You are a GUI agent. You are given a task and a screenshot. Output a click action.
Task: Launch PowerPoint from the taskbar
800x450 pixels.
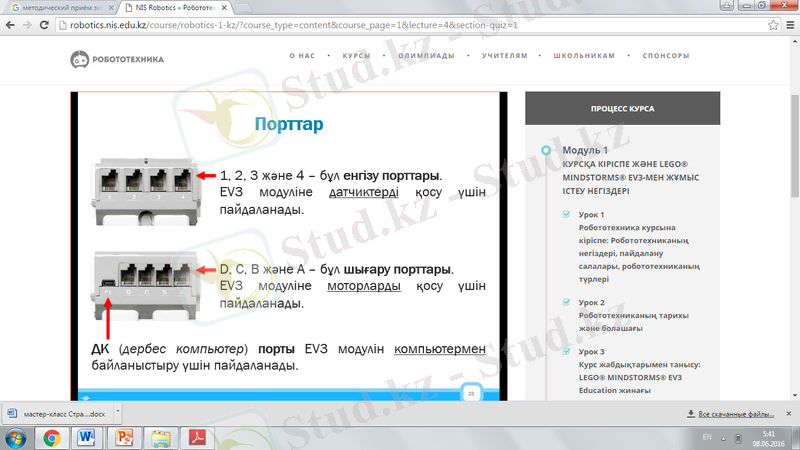click(x=125, y=437)
